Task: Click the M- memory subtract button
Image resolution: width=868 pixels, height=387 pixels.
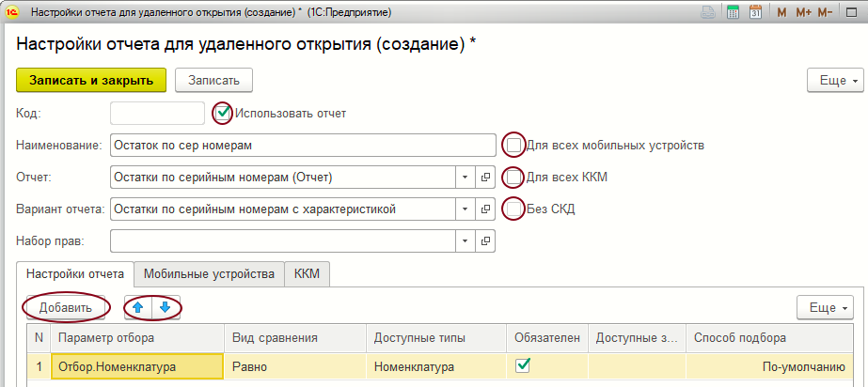Action: coord(825,12)
